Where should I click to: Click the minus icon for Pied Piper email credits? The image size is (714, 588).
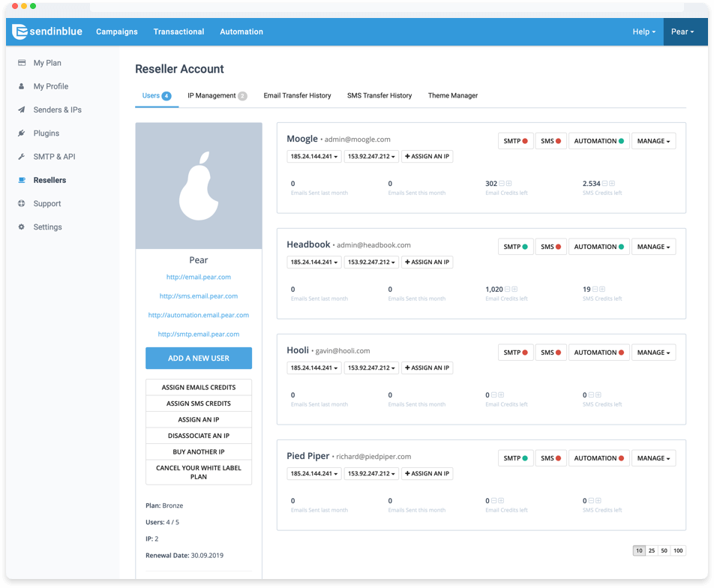[494, 500]
